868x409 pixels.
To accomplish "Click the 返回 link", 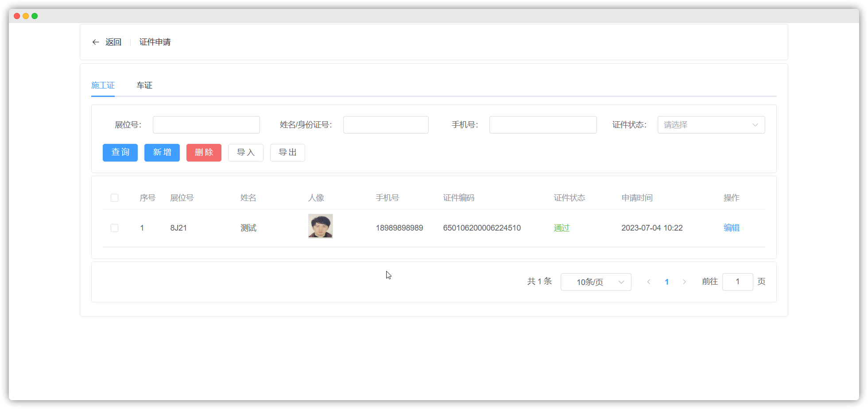I will tap(113, 42).
